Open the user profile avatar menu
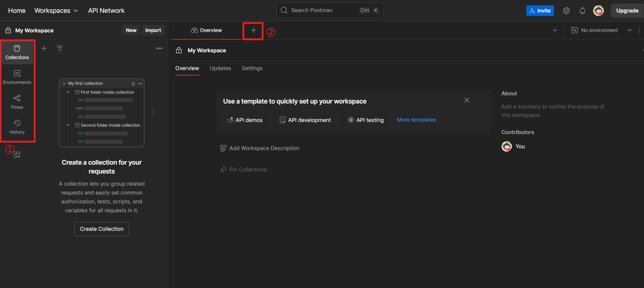The width and height of the screenshot is (644, 288). click(598, 11)
